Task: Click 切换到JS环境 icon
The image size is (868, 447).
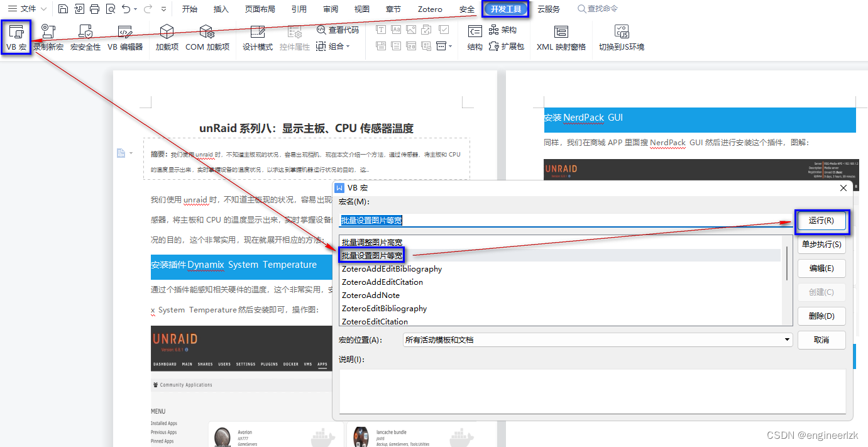Action: tap(622, 38)
